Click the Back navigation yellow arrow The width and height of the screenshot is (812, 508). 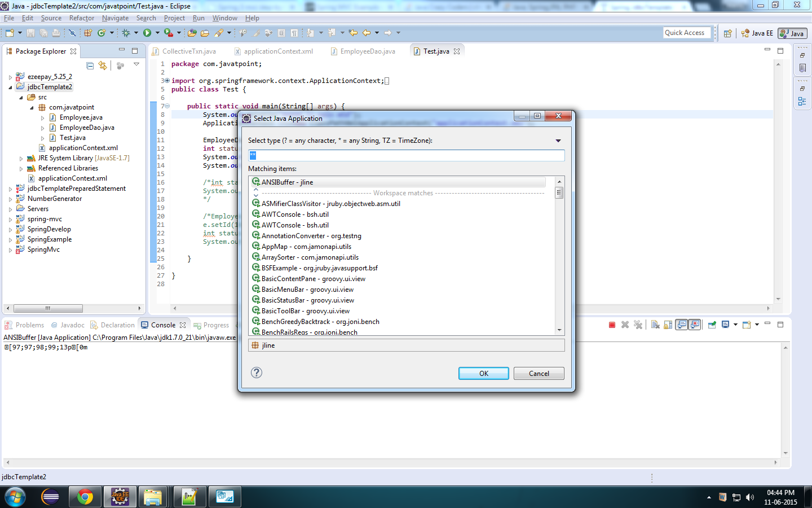tap(367, 33)
